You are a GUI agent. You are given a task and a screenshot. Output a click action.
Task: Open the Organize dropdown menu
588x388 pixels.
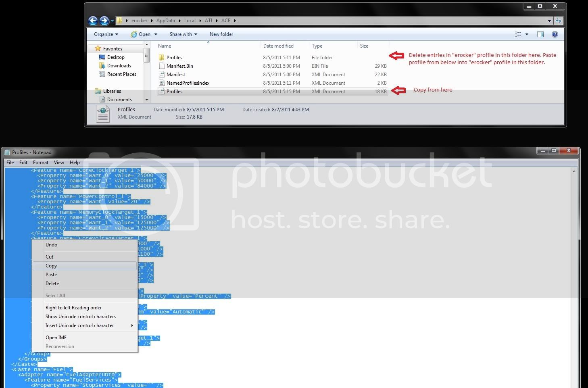(x=106, y=34)
